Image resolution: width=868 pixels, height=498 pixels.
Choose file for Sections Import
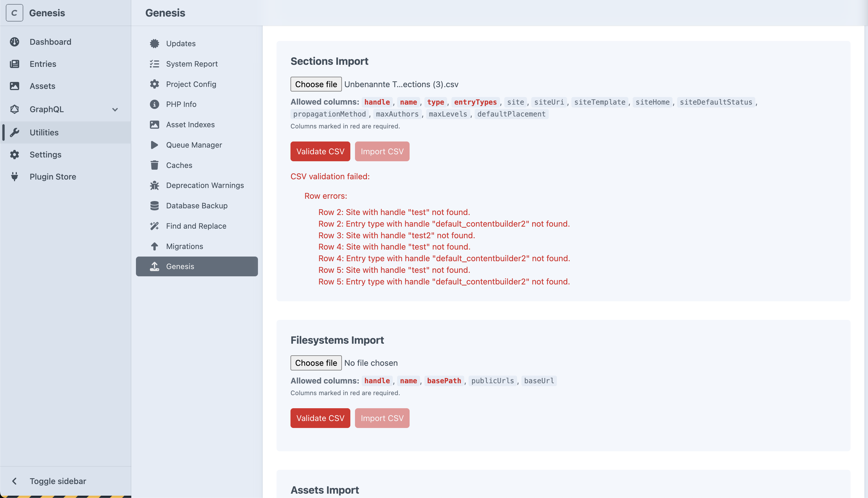tap(316, 84)
